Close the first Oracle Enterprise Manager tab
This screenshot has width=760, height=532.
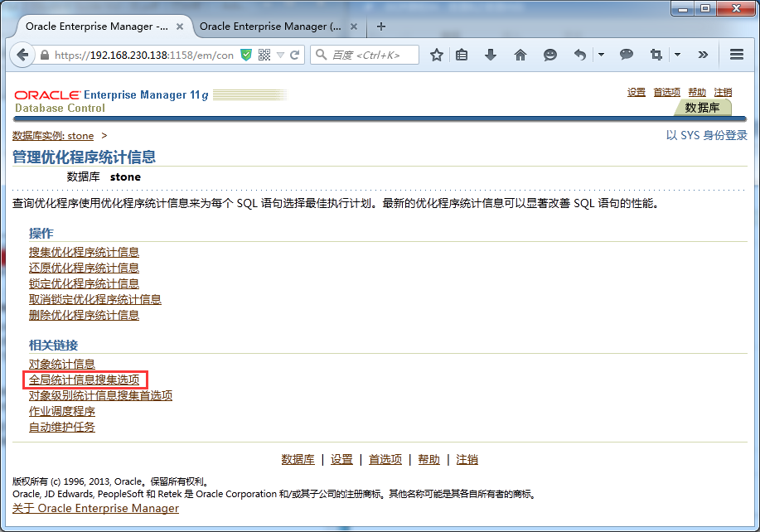point(180,27)
